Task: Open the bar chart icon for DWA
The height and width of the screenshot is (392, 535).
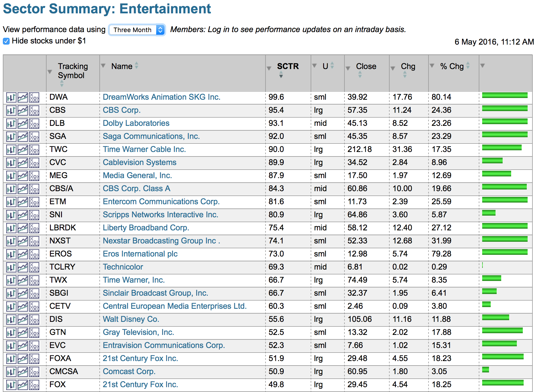Action: click(11, 97)
